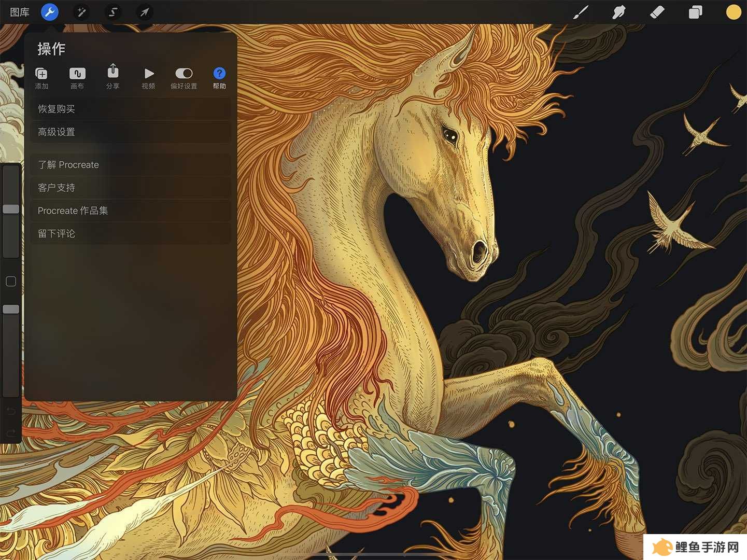The height and width of the screenshot is (560, 747).
Task: Open the 图库 gallery
Action: point(20,12)
